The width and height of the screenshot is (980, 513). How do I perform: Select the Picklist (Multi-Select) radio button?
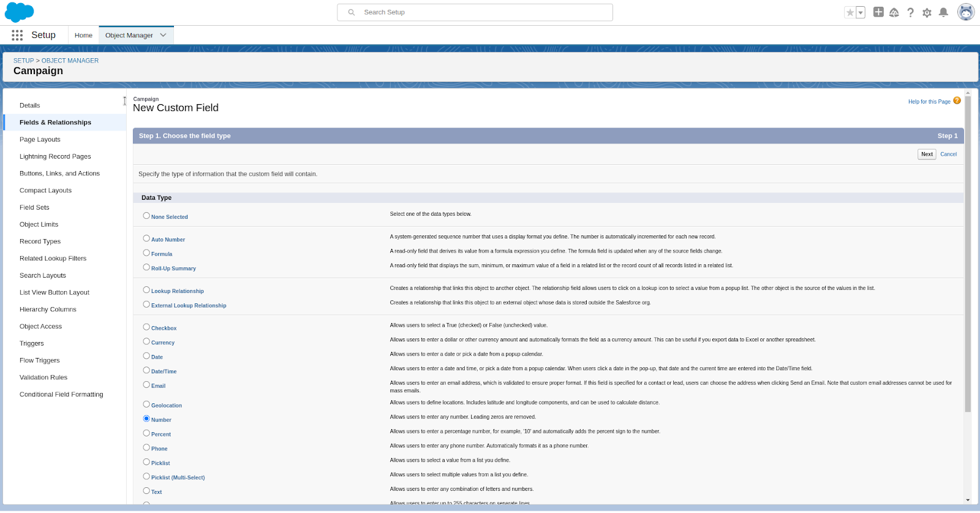(x=146, y=476)
